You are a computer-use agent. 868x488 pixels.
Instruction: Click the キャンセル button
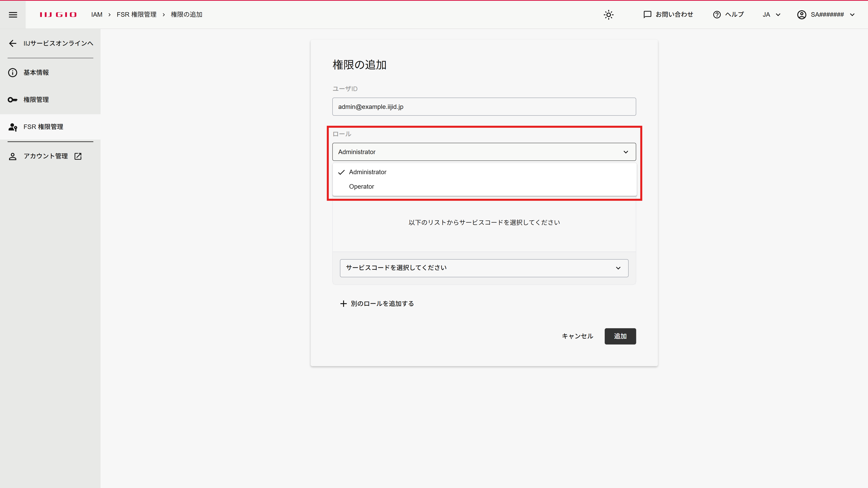(x=577, y=336)
